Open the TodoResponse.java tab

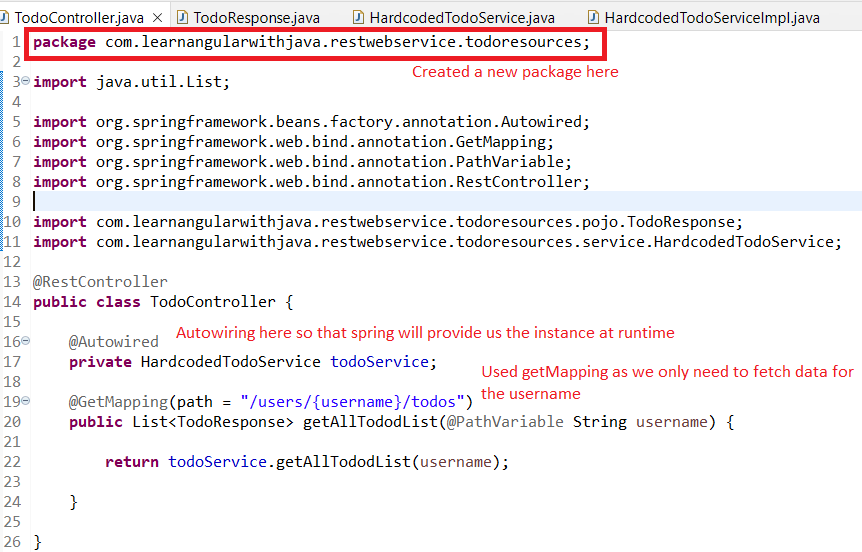click(x=256, y=18)
